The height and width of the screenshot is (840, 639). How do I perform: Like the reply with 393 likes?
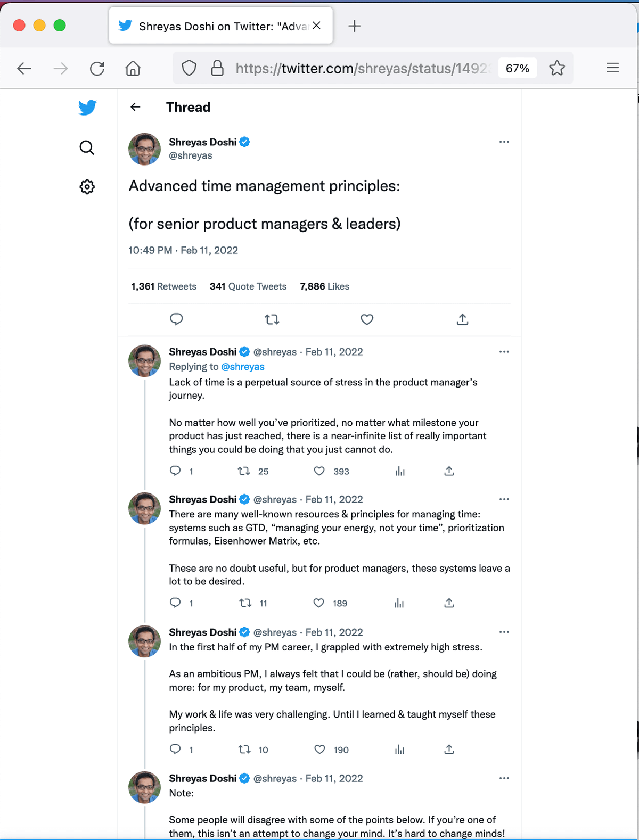point(319,471)
